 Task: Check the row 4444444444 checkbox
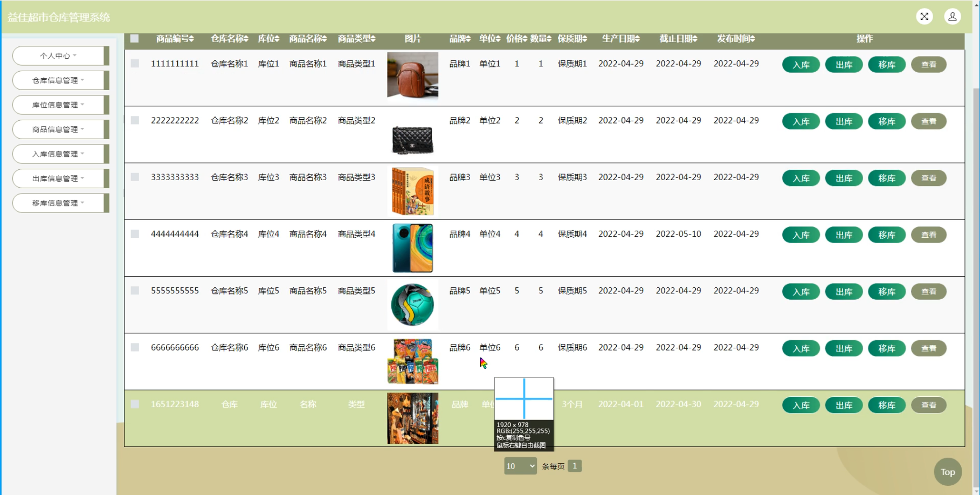click(x=135, y=233)
